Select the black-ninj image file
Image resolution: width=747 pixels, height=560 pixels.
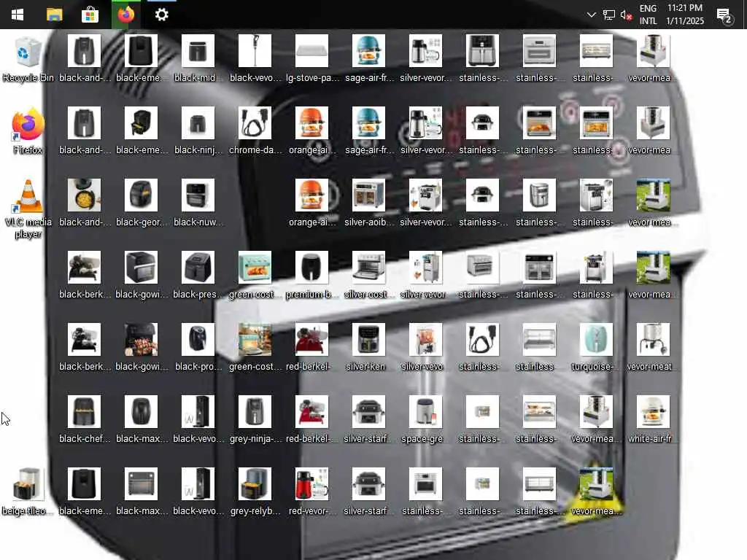[x=198, y=131]
